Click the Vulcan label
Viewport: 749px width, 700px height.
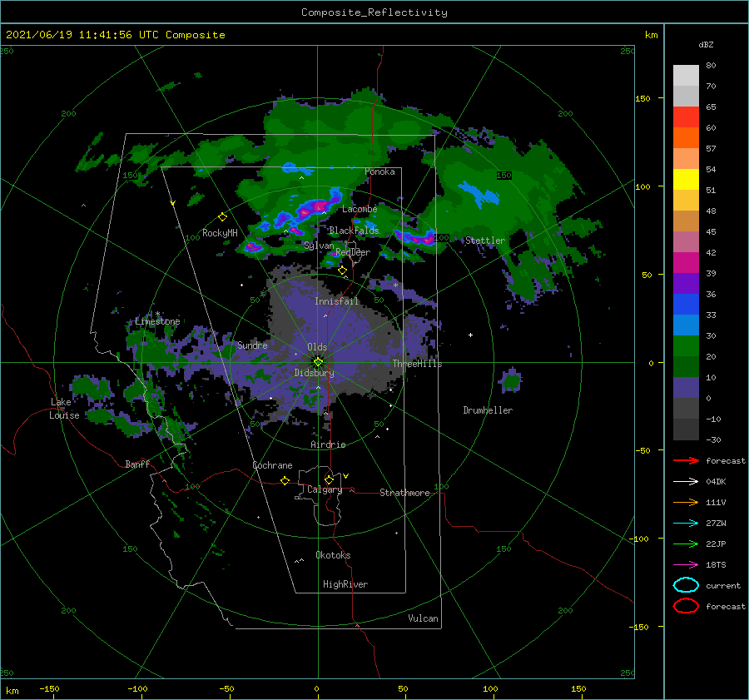[423, 618]
